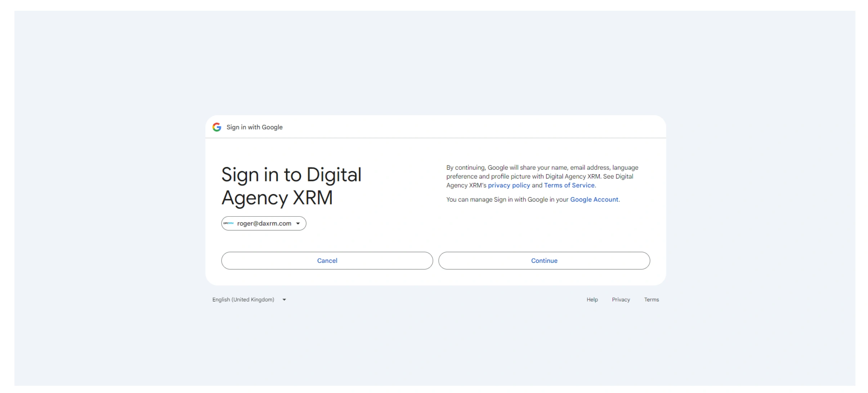
Task: Click the account avatar beside roger@daxrm.com
Action: pos(228,224)
